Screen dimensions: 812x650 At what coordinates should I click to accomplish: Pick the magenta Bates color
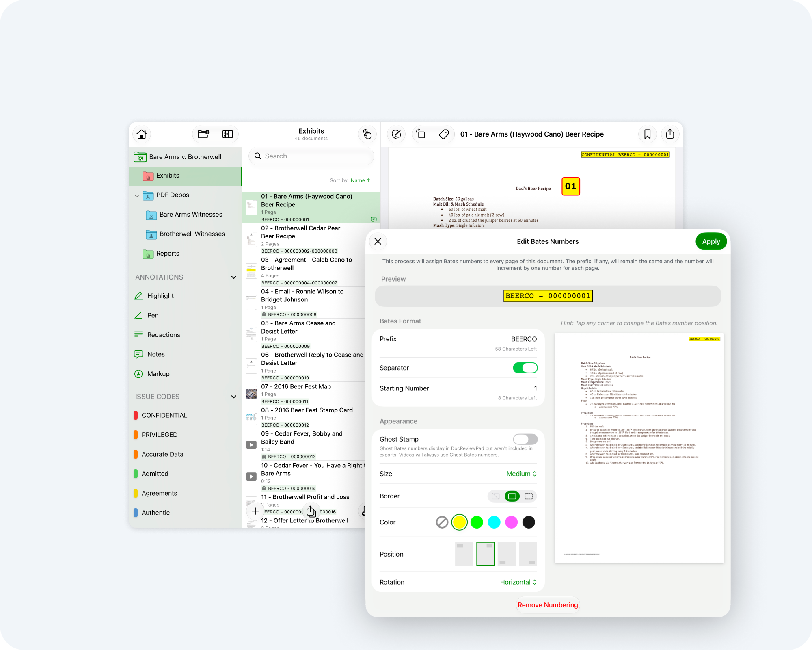[512, 522]
